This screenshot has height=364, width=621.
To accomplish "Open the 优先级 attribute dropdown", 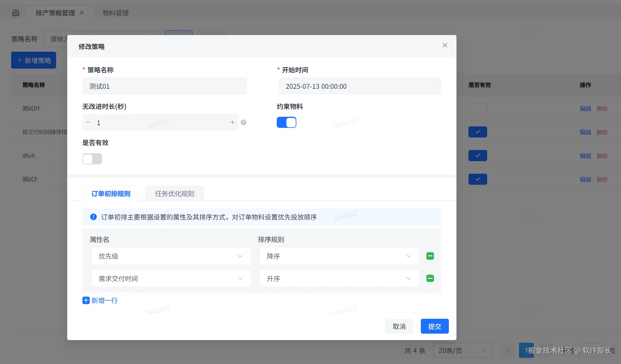I will (171, 256).
